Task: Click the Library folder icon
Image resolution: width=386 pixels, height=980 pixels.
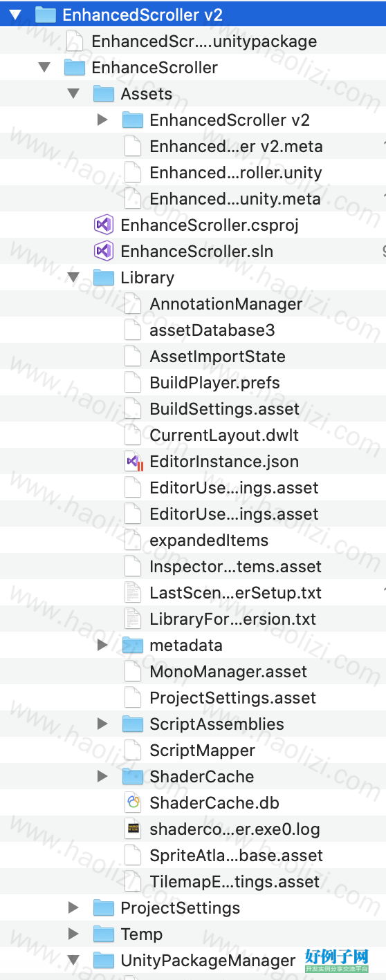Action: pos(104,277)
